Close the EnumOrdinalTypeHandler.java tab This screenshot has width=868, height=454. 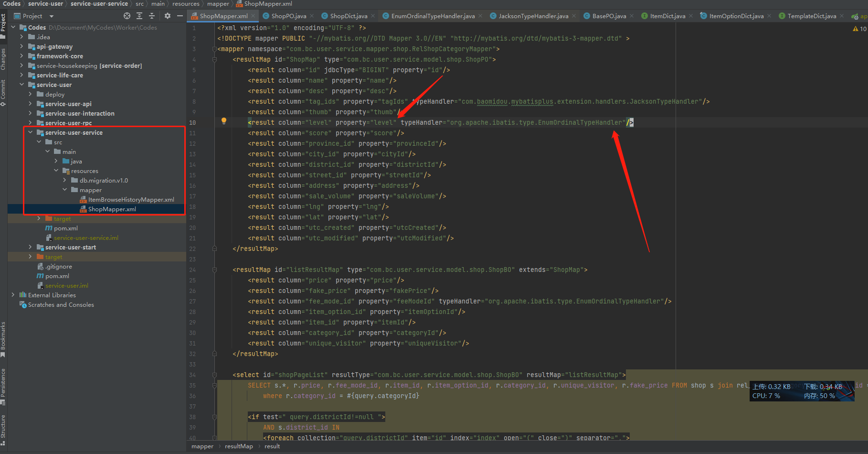[480, 16]
